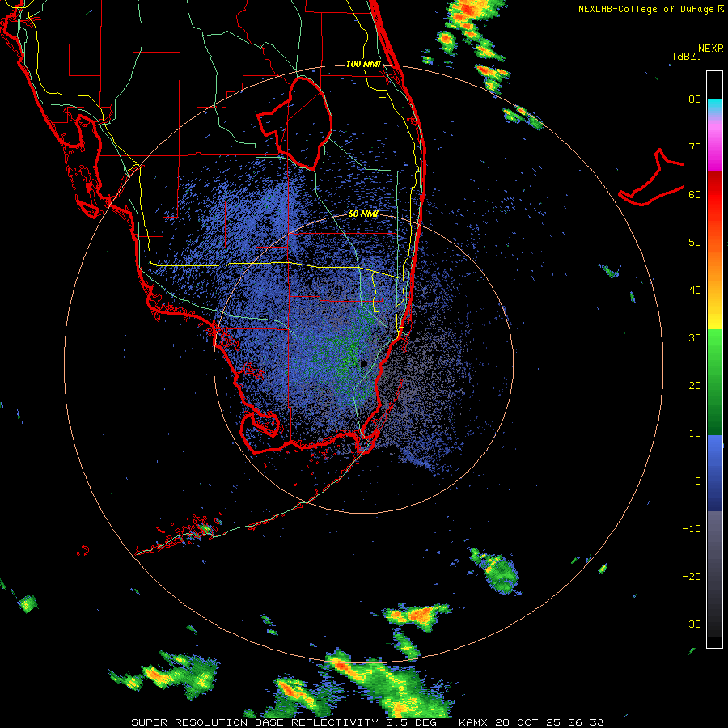Click the 0 dBZ scale value
728x728 pixels.
pyautogui.click(x=698, y=481)
